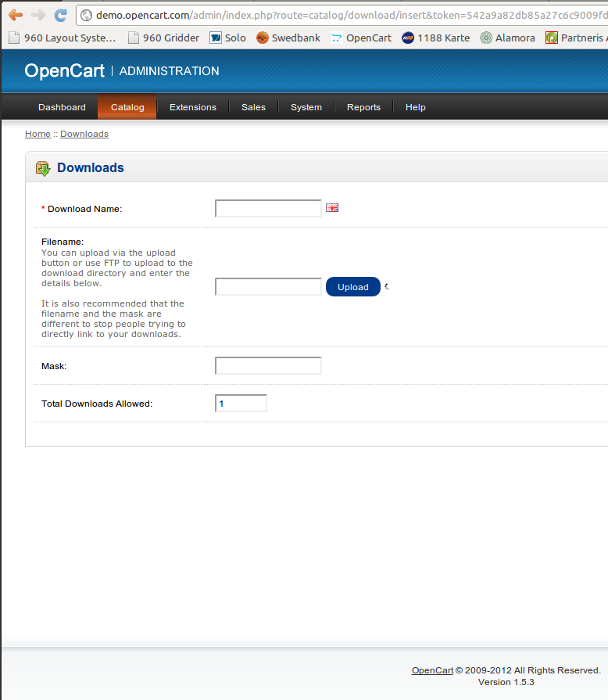Image resolution: width=608 pixels, height=700 pixels.
Task: Click the Upload button
Action: [353, 286]
